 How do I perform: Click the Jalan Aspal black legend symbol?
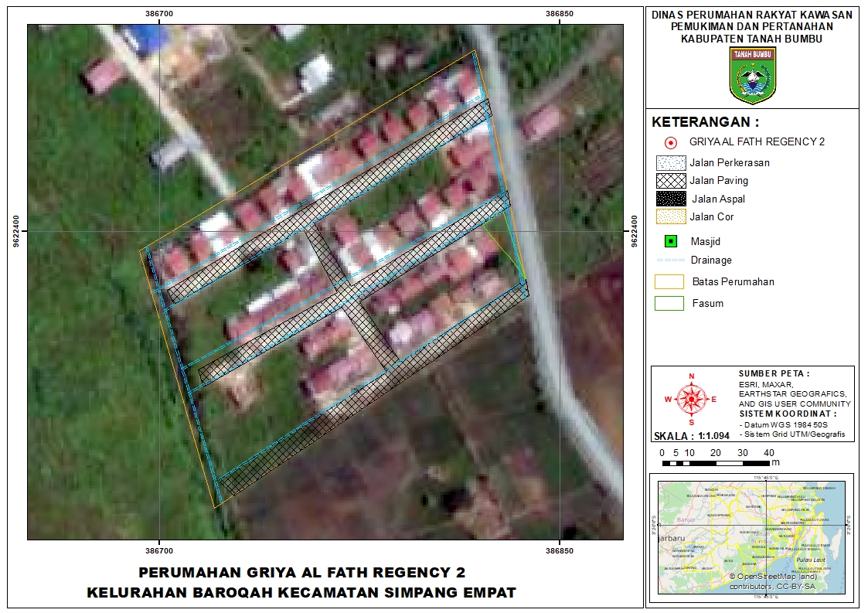(x=670, y=199)
